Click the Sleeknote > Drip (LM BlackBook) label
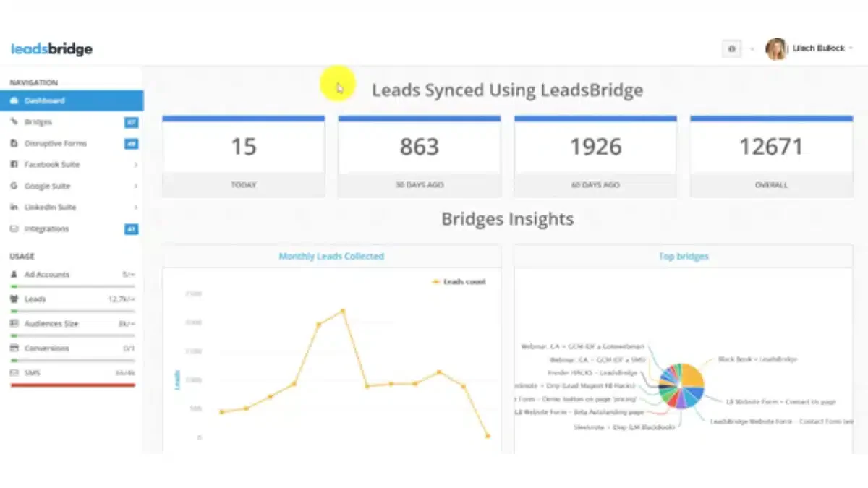 [624, 427]
